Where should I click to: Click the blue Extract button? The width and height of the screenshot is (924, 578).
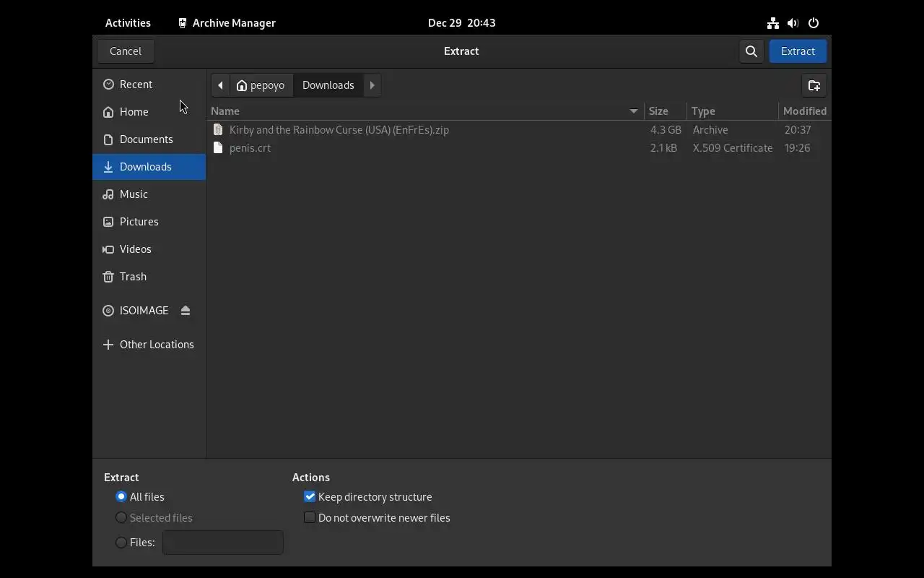798,51
